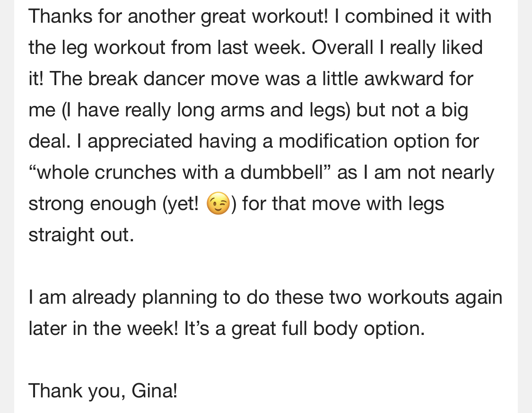
Task: Click the name "Gina!" in the sign-off
Action: (x=154, y=391)
